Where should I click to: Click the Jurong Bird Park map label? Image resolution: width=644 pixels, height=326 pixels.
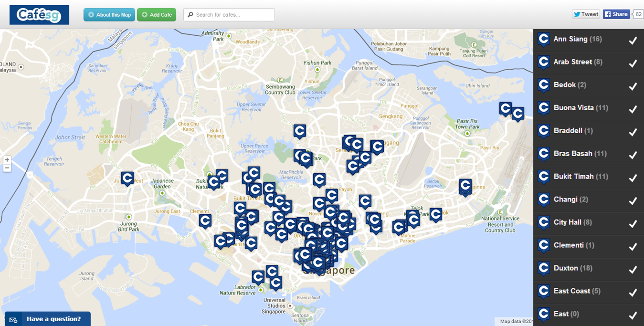tap(128, 226)
